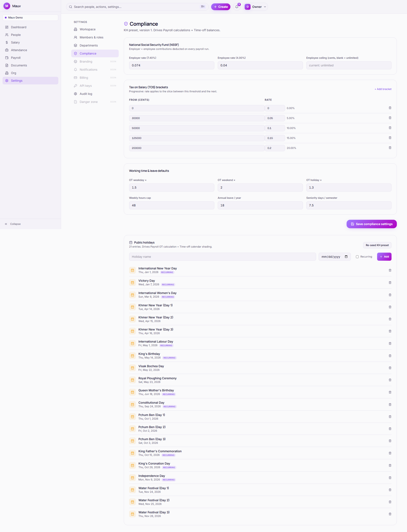Click the Create button
Viewport: 407px width, 532px height.
[x=221, y=7]
